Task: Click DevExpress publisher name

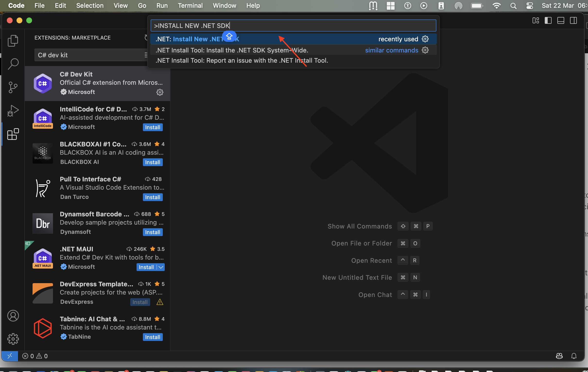Action: (x=77, y=302)
